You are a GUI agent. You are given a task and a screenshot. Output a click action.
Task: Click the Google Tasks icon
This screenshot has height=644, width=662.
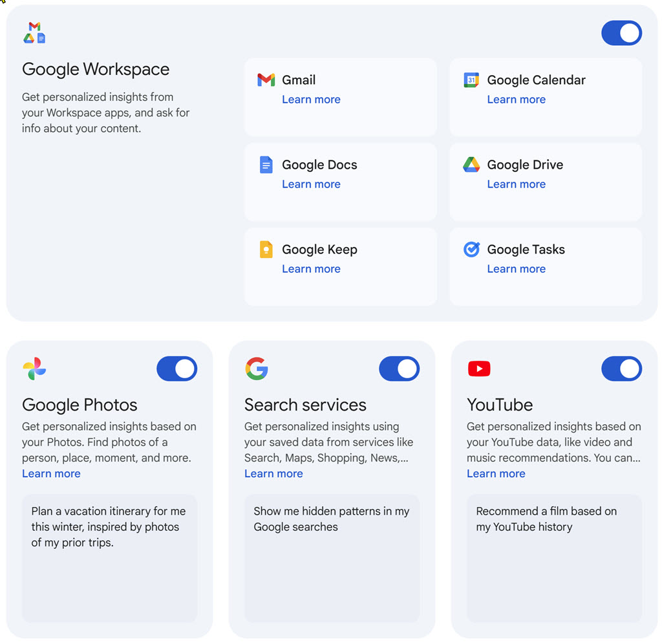[472, 249]
